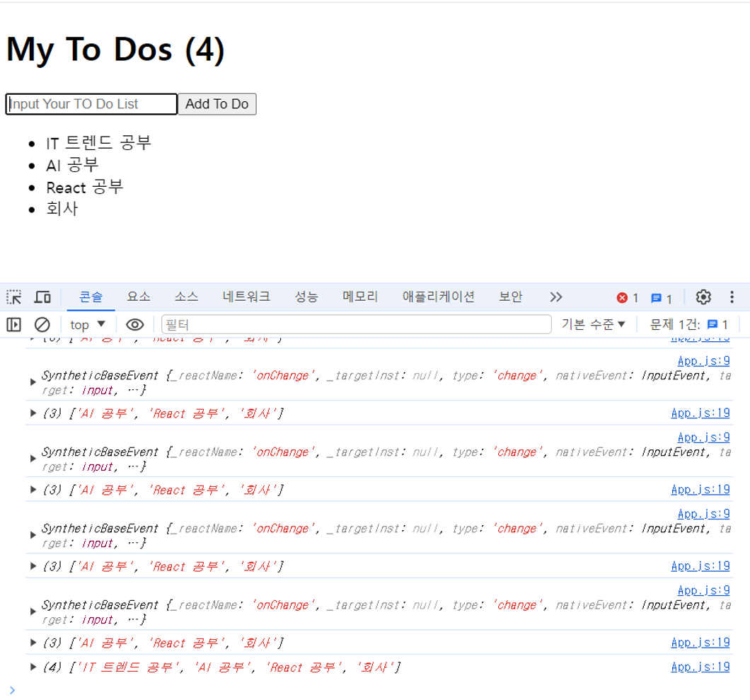
Task: Click the console prompt chevron at bottom
Action: point(12,690)
